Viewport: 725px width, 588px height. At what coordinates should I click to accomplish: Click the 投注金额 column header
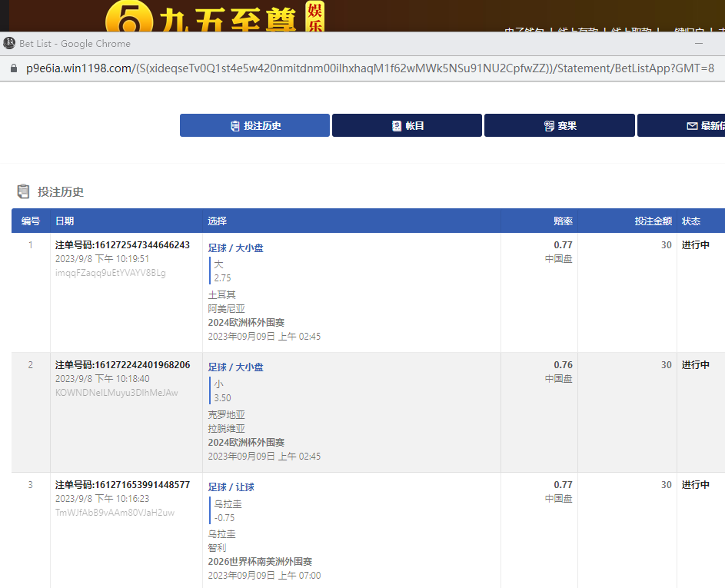653,221
